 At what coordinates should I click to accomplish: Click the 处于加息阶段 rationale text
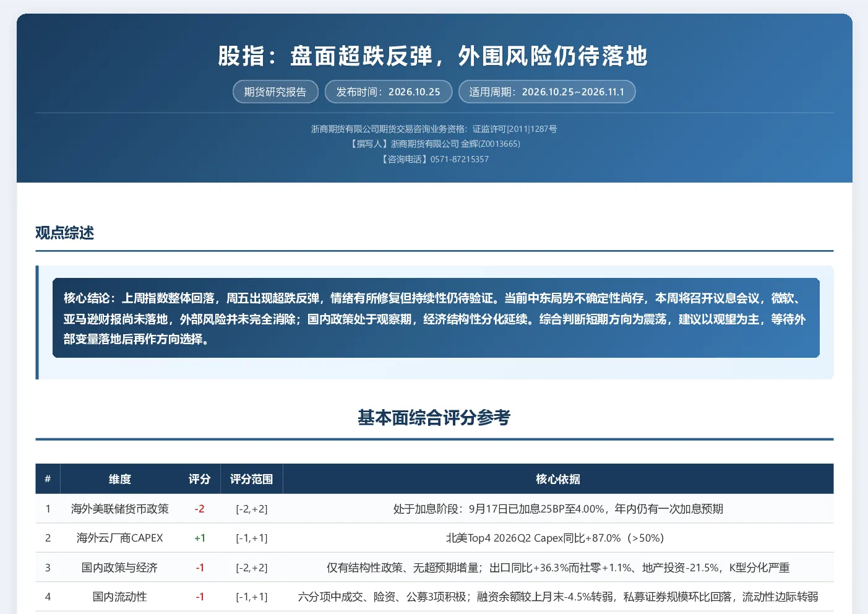point(558,509)
